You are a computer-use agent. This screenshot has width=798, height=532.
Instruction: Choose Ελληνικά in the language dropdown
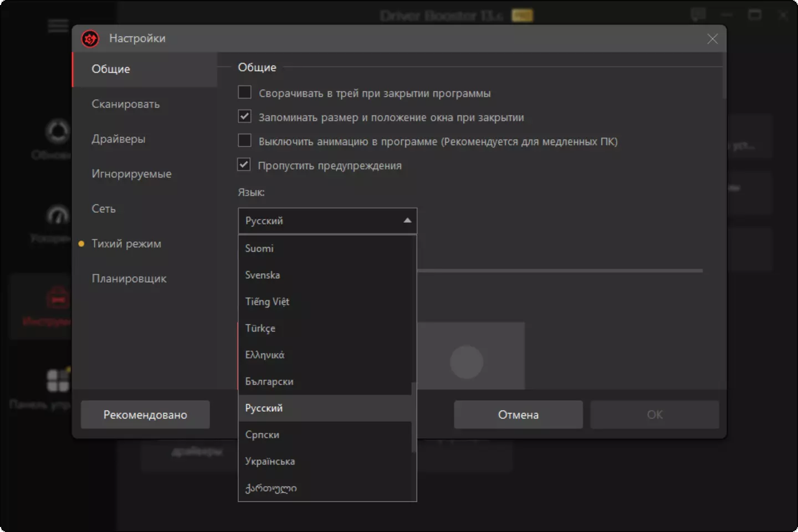[x=325, y=355]
